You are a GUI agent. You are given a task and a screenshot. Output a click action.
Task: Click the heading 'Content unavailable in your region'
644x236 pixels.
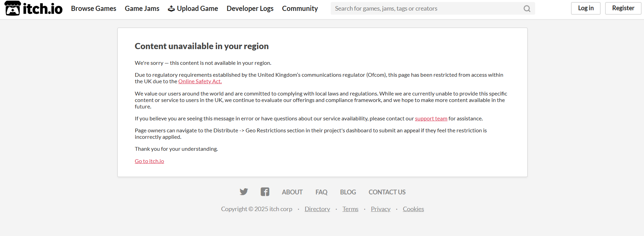click(202, 46)
